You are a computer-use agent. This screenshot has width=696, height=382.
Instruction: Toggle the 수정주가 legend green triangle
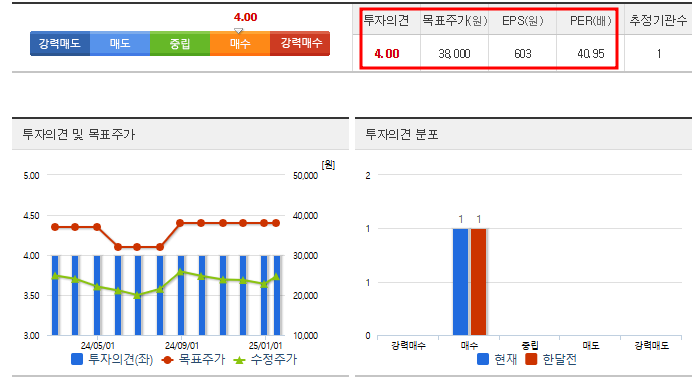239,360
